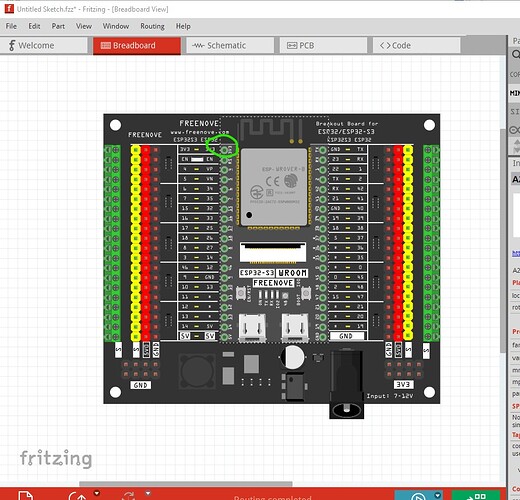Expand the simulator button dropdown arrow
The height and width of the screenshot is (500, 520).
[438, 495]
